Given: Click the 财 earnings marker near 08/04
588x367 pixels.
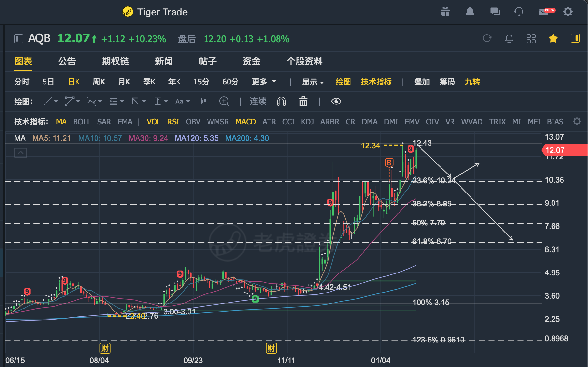Looking at the screenshot, I should (x=105, y=348).
